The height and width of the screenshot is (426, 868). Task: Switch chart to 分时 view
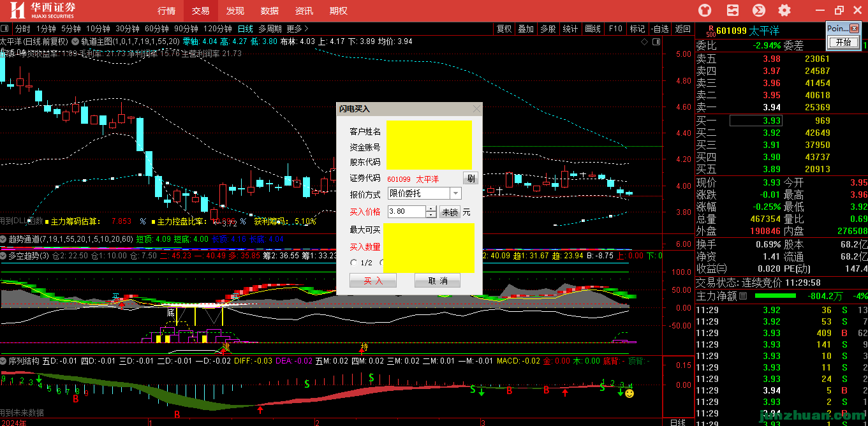coord(22,29)
